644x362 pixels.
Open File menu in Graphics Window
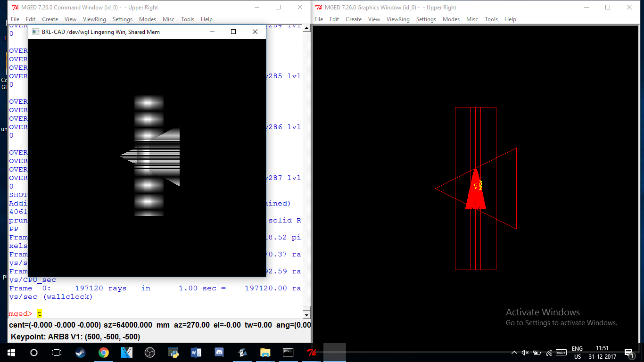pyautogui.click(x=319, y=19)
